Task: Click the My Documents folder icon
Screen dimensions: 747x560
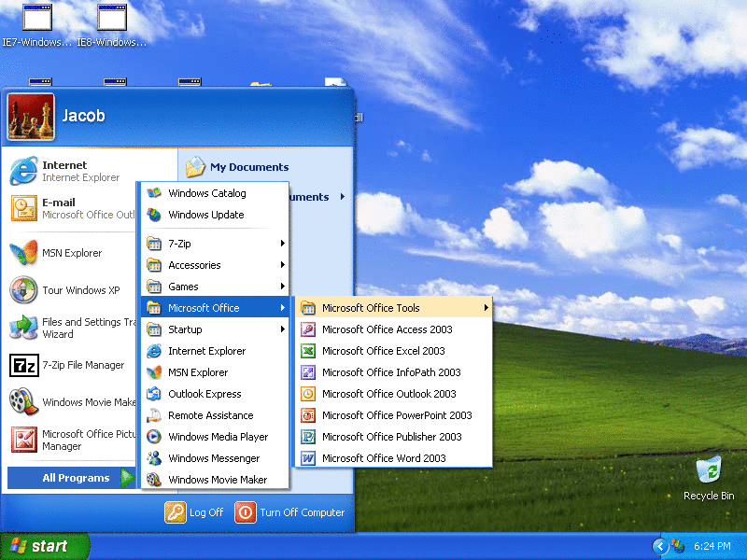Action: (x=195, y=167)
